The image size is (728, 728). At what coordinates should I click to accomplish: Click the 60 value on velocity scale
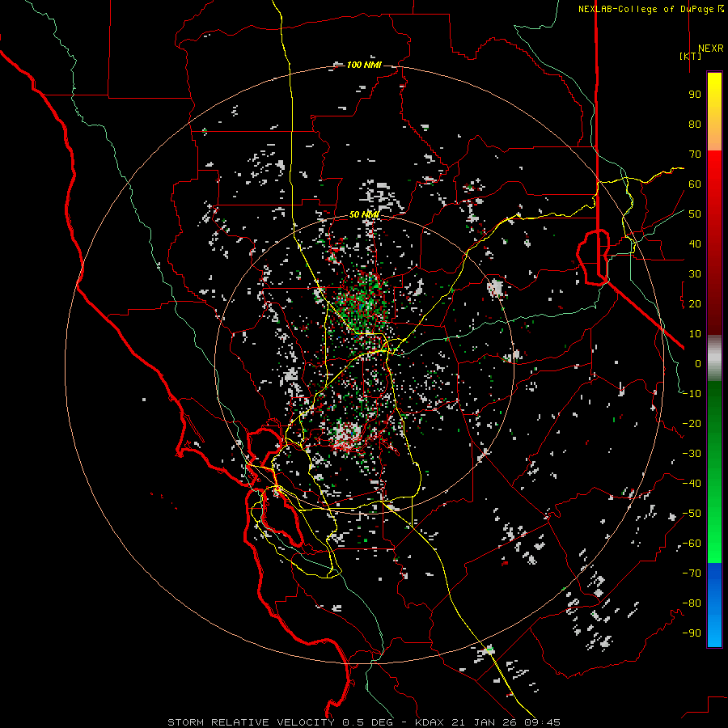coord(695,184)
